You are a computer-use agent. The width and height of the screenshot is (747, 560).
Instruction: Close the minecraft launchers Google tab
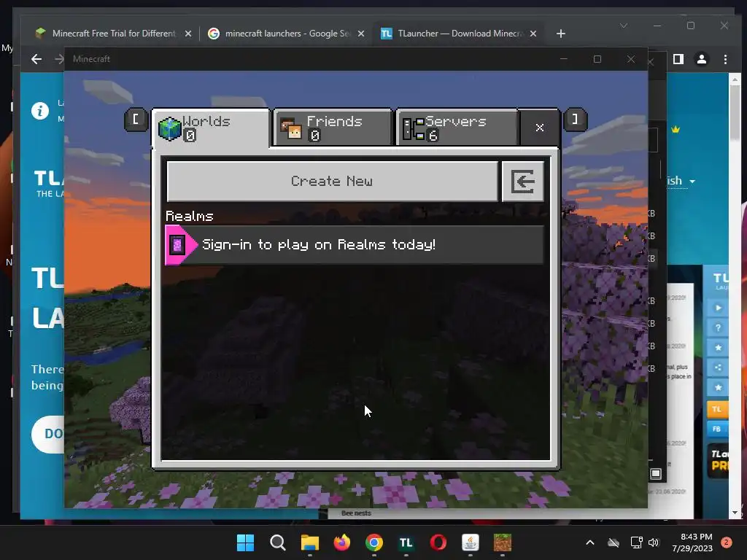tap(361, 34)
